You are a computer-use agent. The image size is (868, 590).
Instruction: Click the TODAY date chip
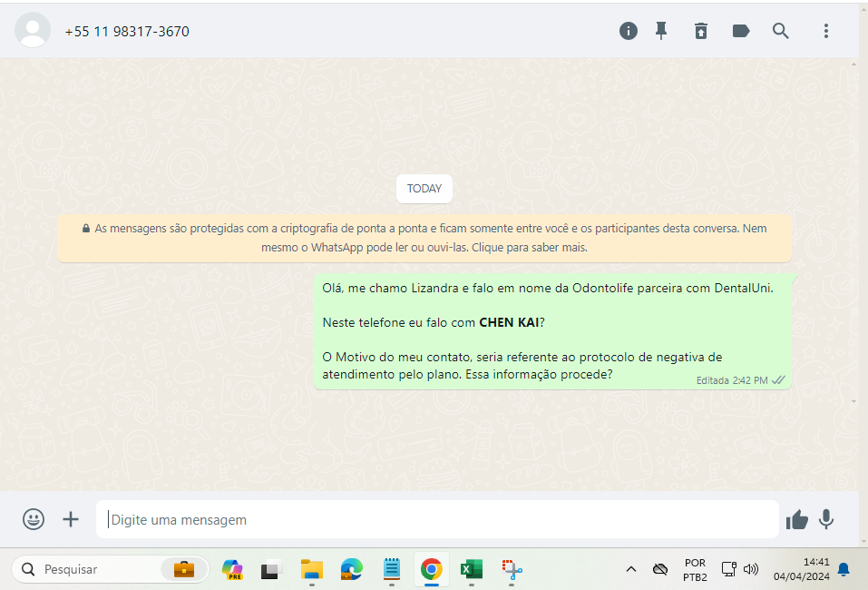[424, 189]
